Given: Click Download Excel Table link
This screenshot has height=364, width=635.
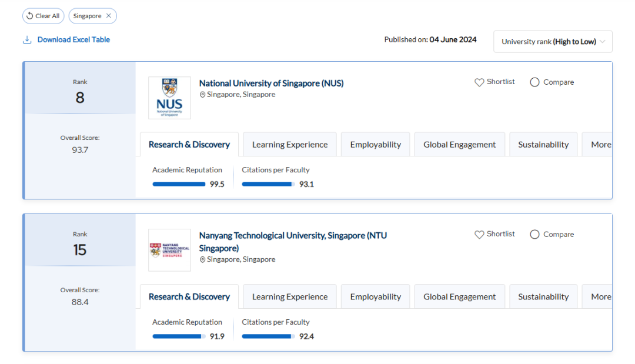Looking at the screenshot, I should pyautogui.click(x=73, y=39).
